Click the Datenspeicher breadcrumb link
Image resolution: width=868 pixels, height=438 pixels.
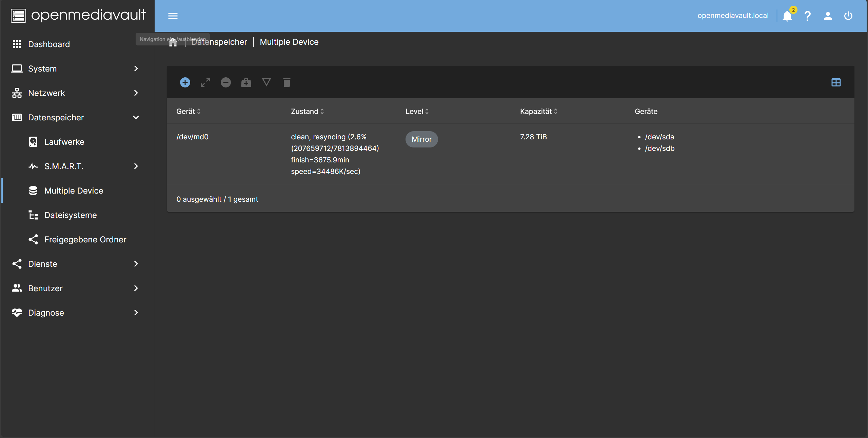click(x=224, y=42)
